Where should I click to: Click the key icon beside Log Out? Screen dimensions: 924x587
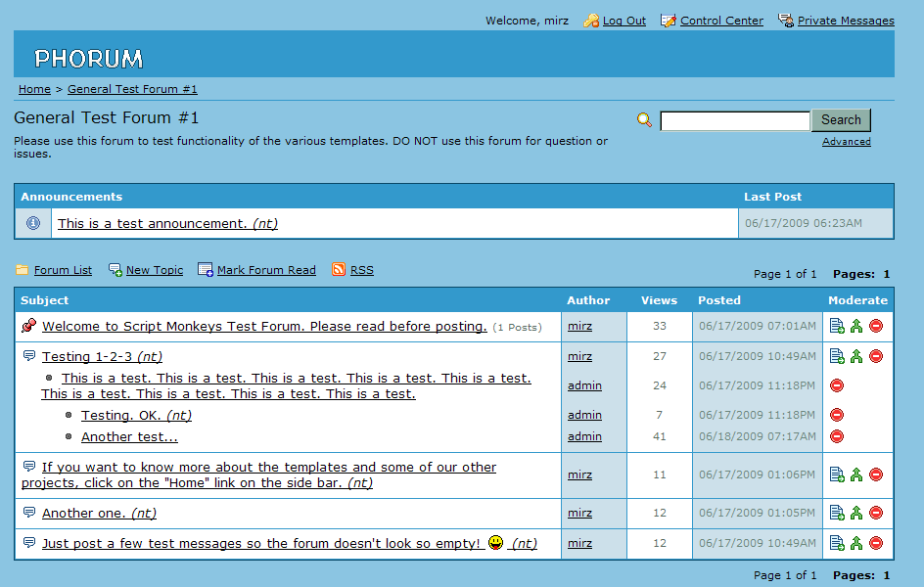[x=591, y=21]
